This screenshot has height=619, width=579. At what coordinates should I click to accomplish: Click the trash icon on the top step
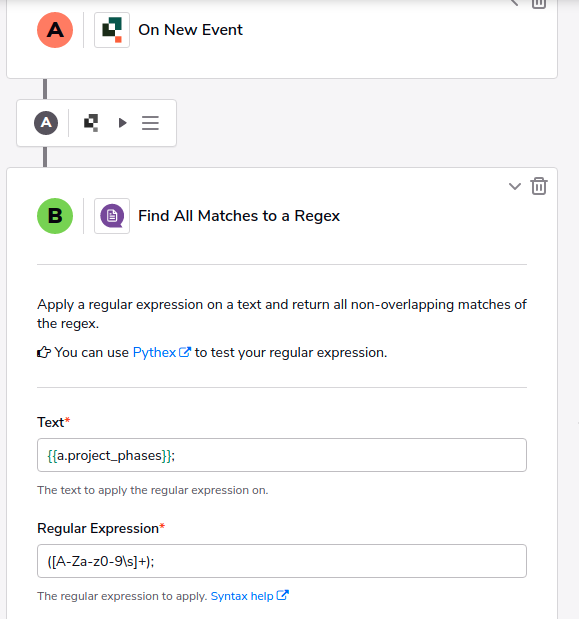[x=539, y=4]
